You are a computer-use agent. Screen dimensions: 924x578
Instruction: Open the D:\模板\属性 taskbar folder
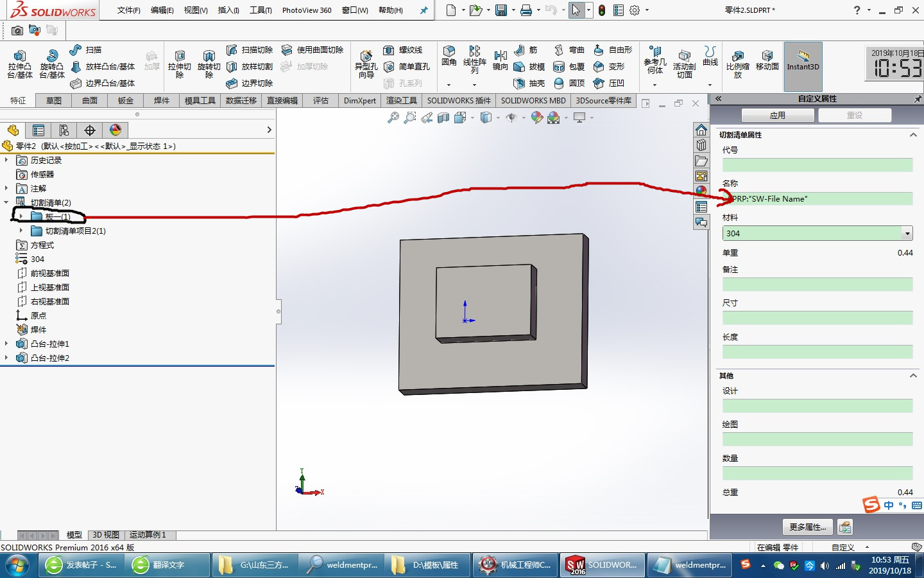click(428, 565)
